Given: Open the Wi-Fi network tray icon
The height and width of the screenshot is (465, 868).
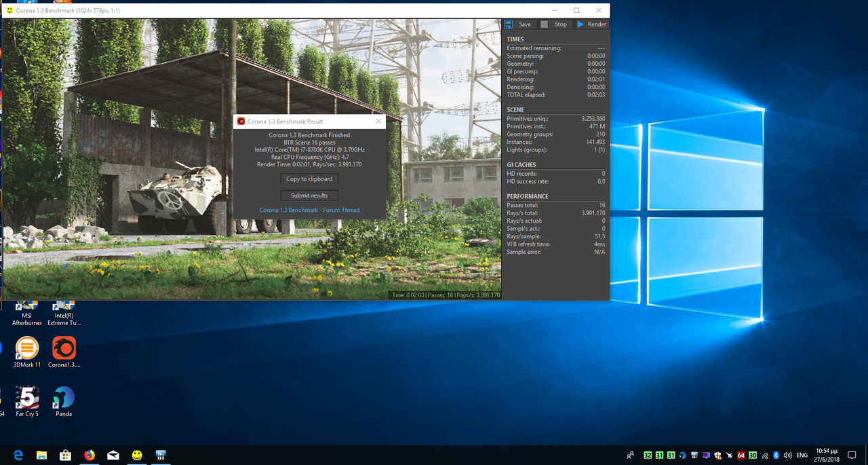Looking at the screenshot, I should (765, 455).
